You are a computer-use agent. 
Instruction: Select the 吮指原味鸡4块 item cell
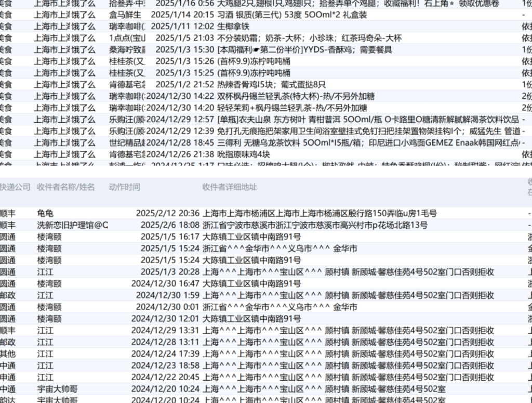tap(244, 154)
